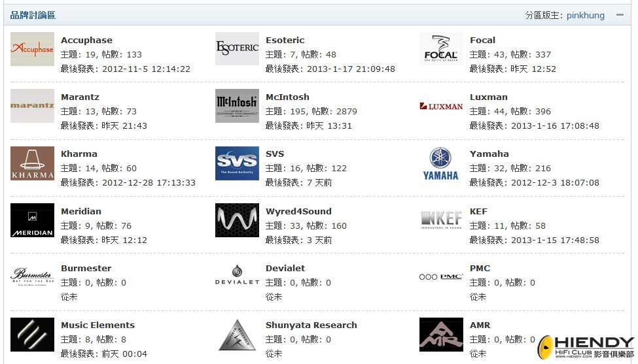Open the 品牌討論區 section heading link

[33, 15]
